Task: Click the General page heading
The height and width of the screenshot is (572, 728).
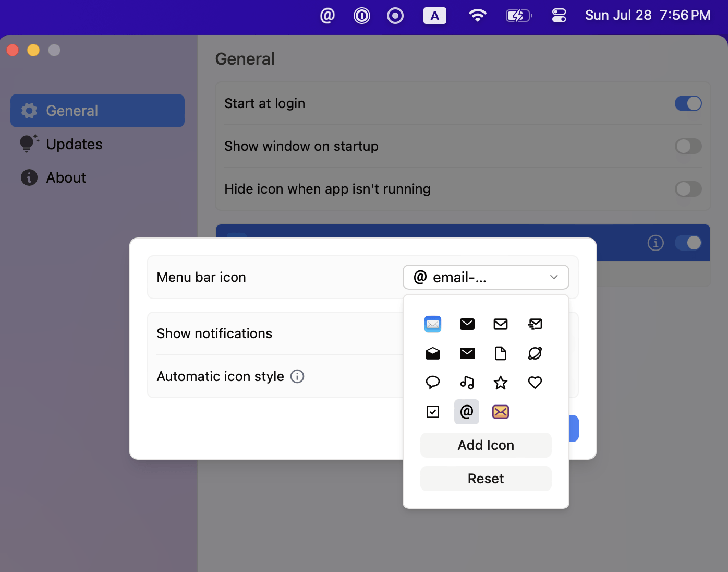Action: click(245, 59)
